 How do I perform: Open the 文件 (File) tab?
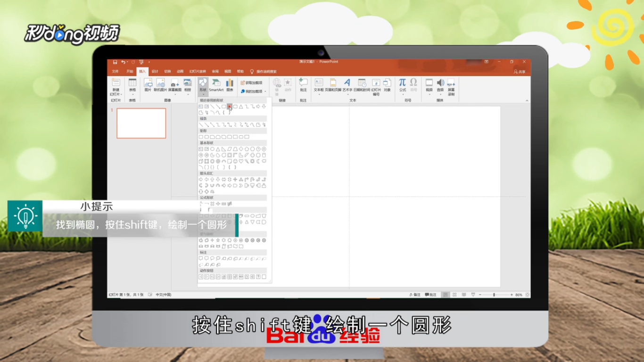coord(115,71)
